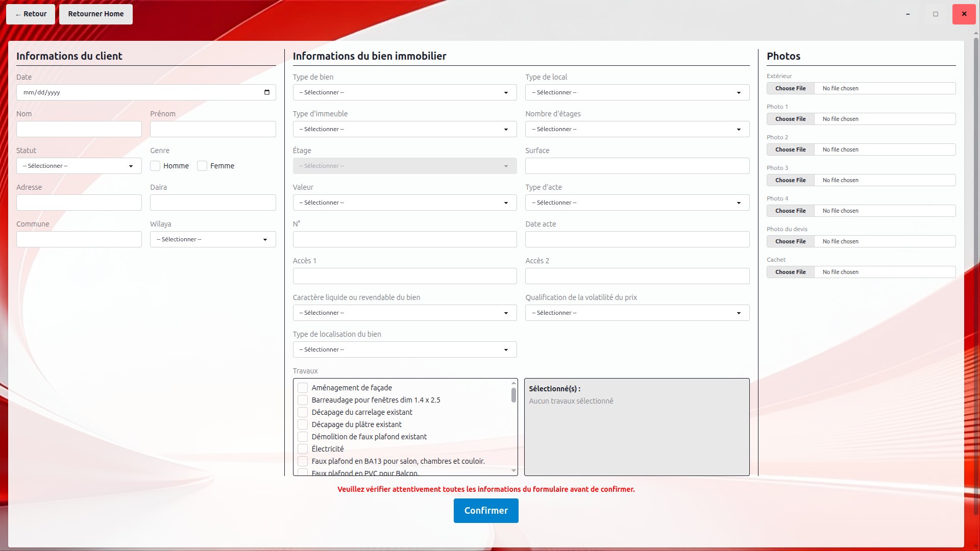
Task: Open Caractère liquide ou revendable dropdown
Action: coord(405,313)
